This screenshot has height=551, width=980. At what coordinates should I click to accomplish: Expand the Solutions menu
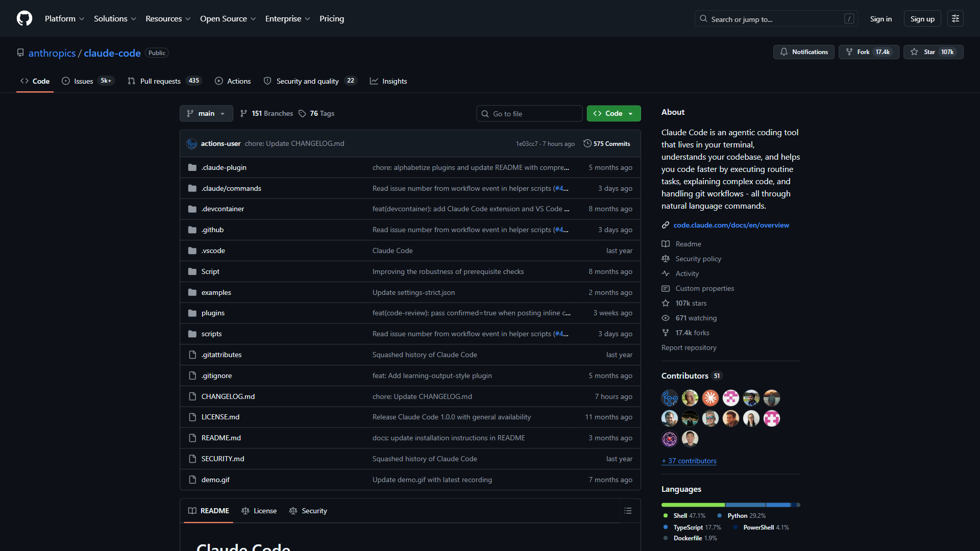click(115, 18)
